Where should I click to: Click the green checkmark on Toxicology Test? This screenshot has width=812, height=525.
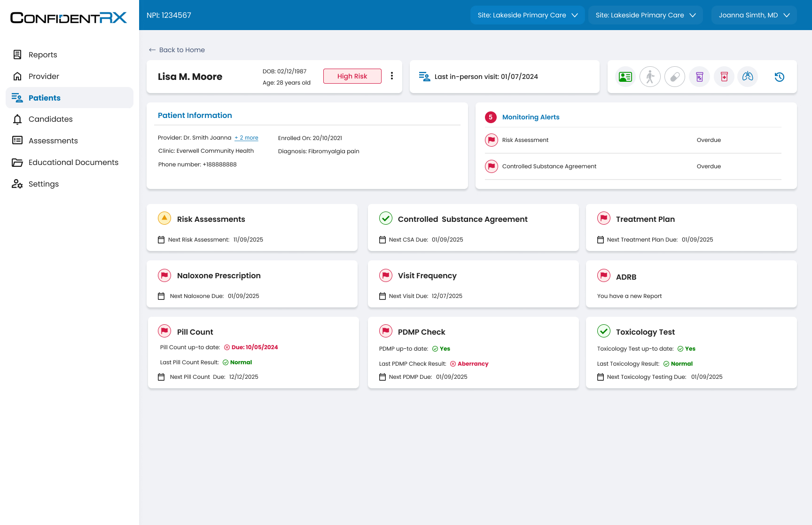coord(603,331)
